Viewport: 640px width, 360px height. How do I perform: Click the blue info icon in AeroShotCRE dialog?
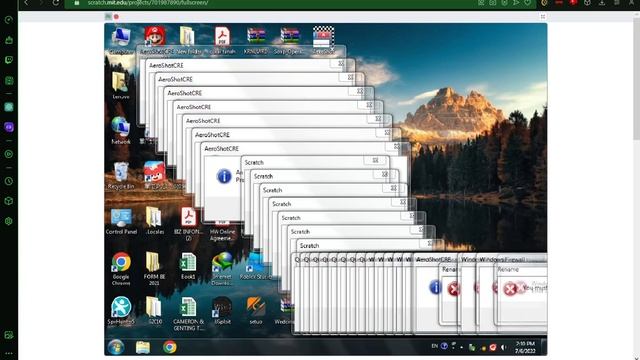[x=224, y=176]
